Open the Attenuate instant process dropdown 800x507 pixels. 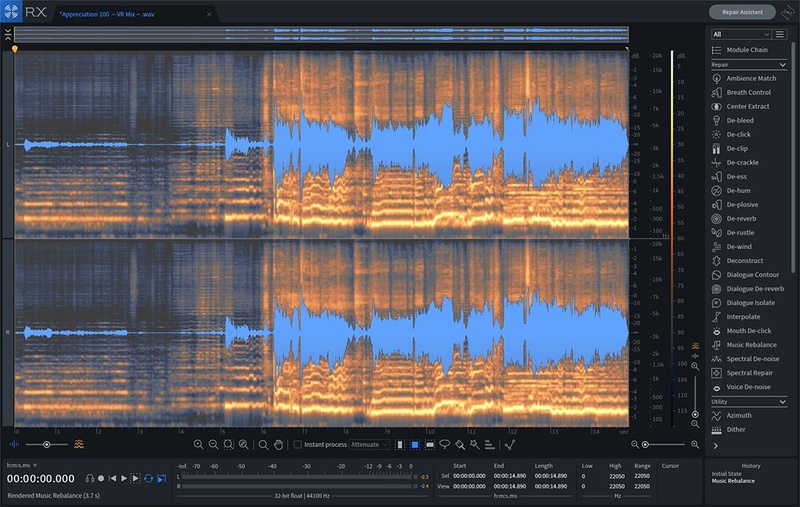pos(369,445)
